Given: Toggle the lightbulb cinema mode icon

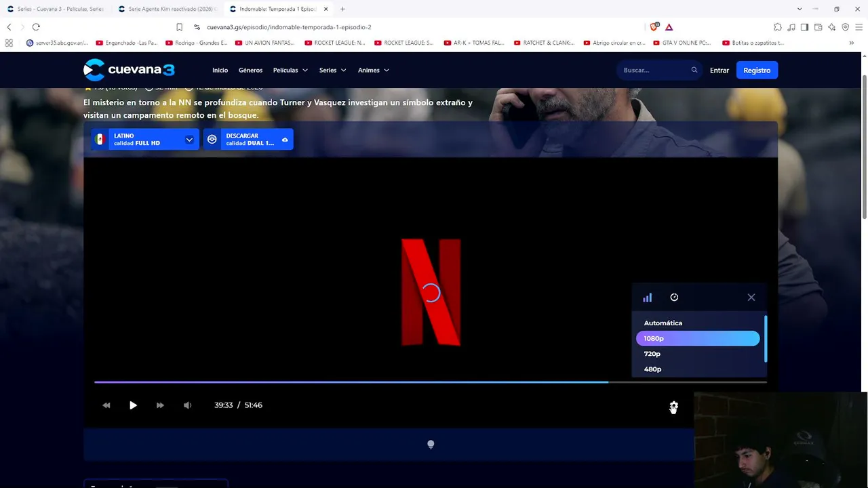Looking at the screenshot, I should tap(431, 445).
